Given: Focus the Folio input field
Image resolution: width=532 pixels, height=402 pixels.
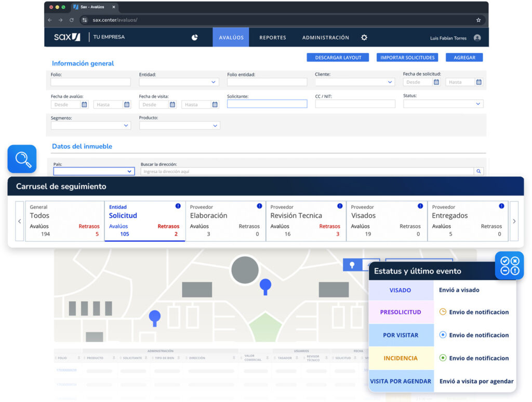Looking at the screenshot, I should pos(90,82).
